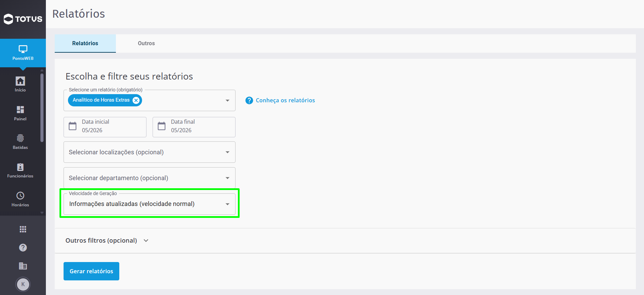Open Selecionar departamento dropdown

pos(150,178)
